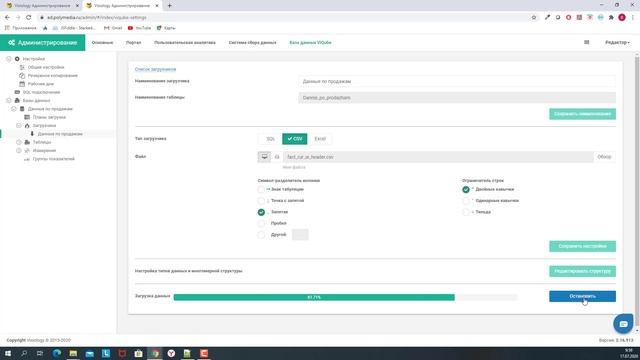Click the Наименование загрузчика input field

(x=457, y=81)
